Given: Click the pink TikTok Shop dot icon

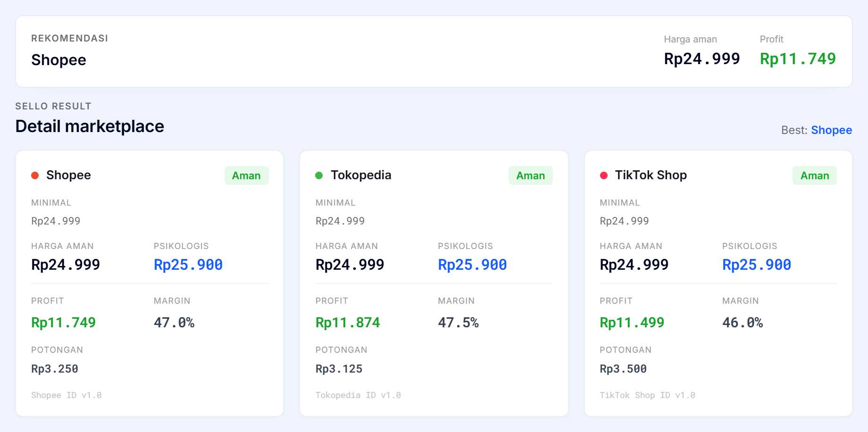Looking at the screenshot, I should tap(604, 175).
